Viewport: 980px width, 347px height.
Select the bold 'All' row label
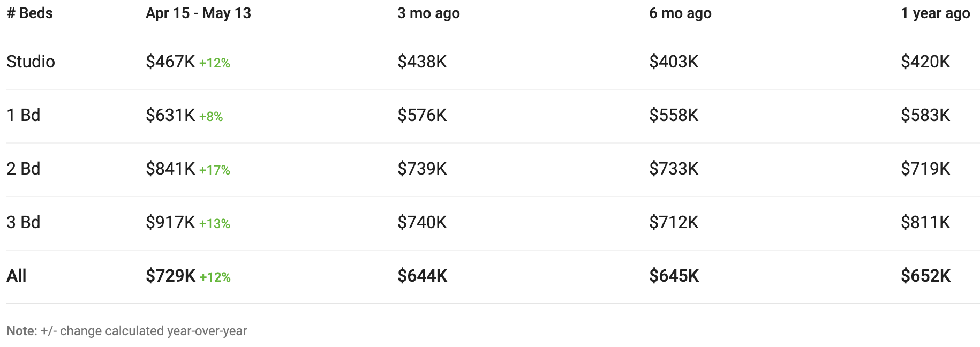click(17, 276)
